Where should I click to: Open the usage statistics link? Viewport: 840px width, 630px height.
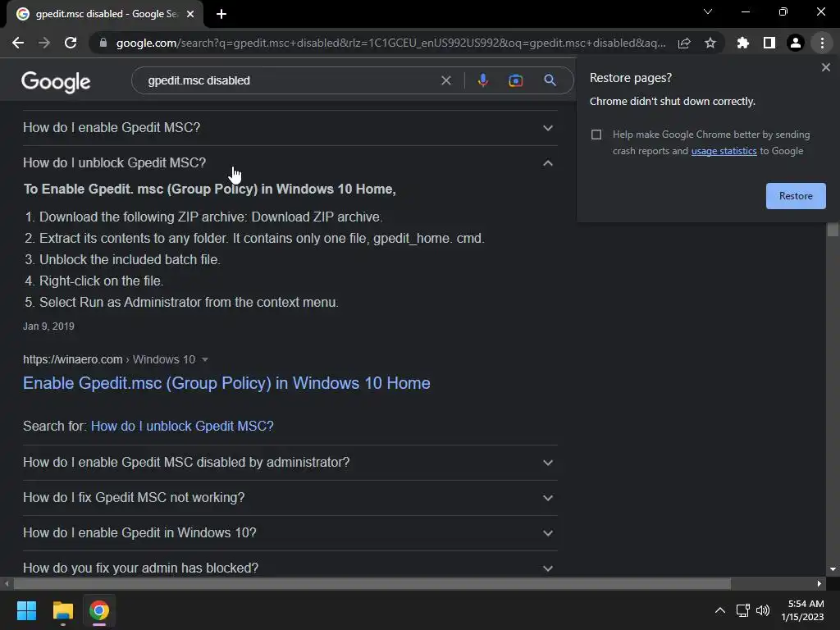pos(724,151)
